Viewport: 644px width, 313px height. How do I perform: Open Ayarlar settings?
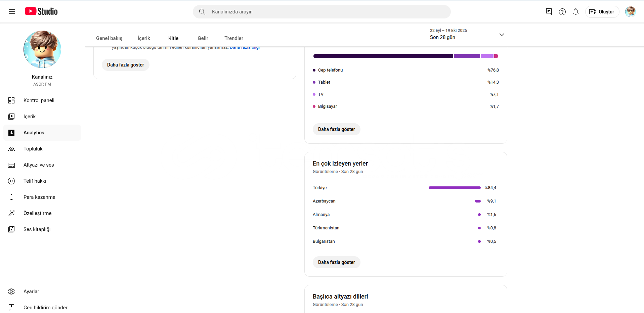(x=31, y=292)
